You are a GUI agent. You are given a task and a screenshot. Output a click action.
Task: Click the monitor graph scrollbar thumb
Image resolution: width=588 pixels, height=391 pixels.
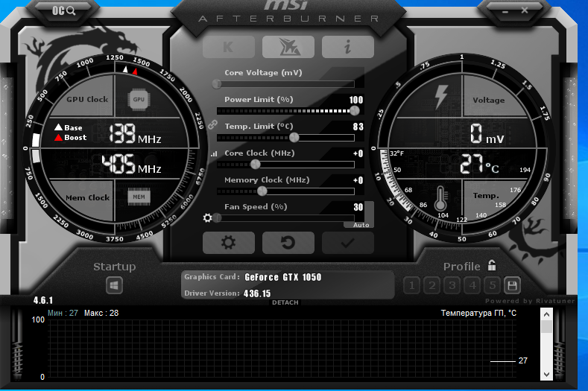(x=547, y=326)
